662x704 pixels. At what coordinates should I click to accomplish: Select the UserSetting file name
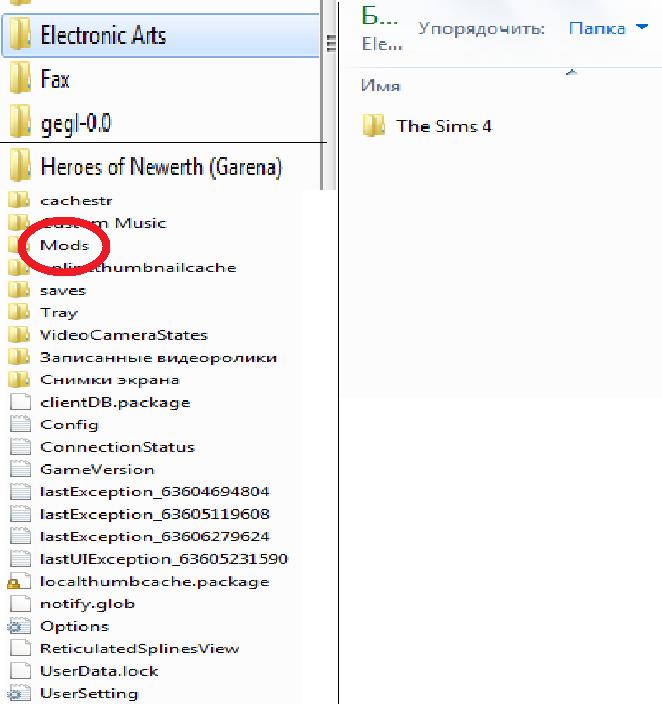pyautogui.click(x=89, y=694)
